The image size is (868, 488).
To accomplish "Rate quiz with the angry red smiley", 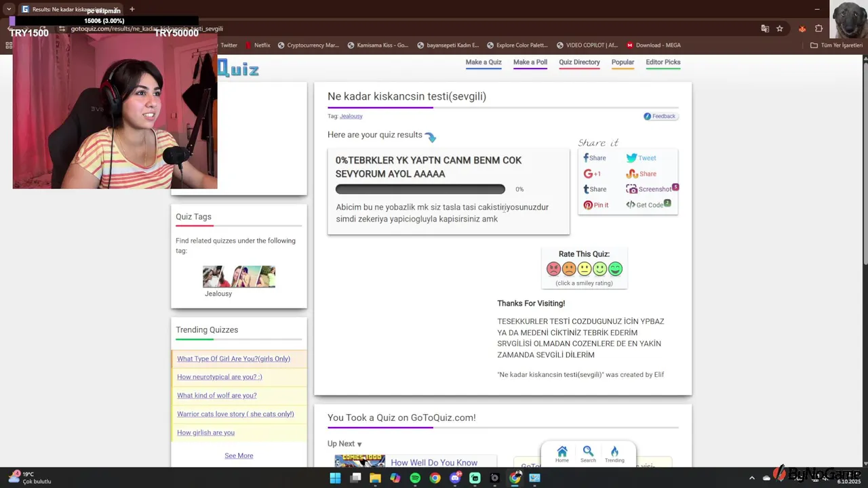I will pos(553,269).
